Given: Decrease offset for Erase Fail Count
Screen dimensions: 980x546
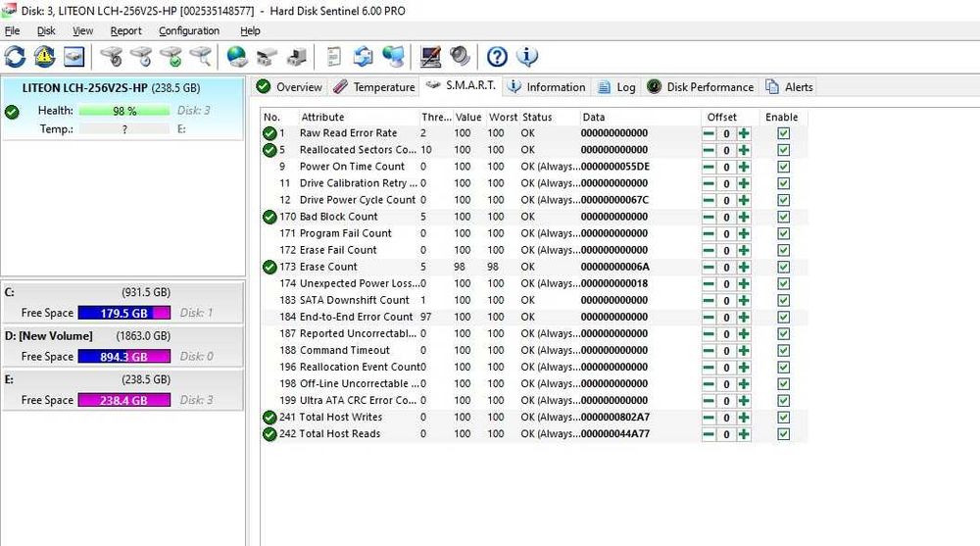Looking at the screenshot, I should (709, 250).
